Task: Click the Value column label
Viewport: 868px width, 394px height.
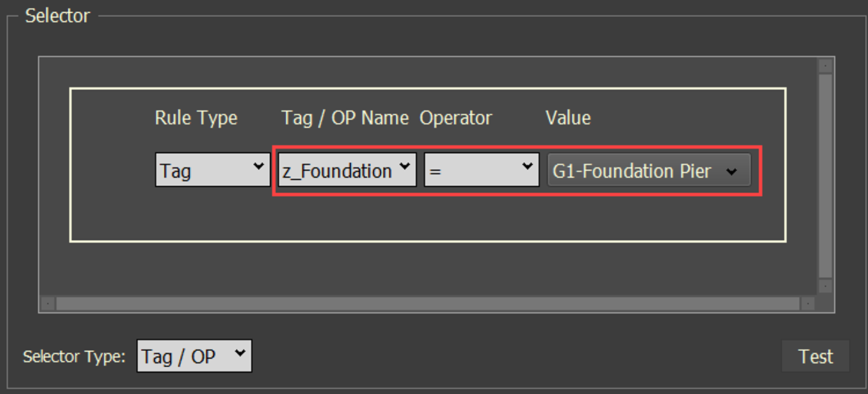Action: click(568, 118)
